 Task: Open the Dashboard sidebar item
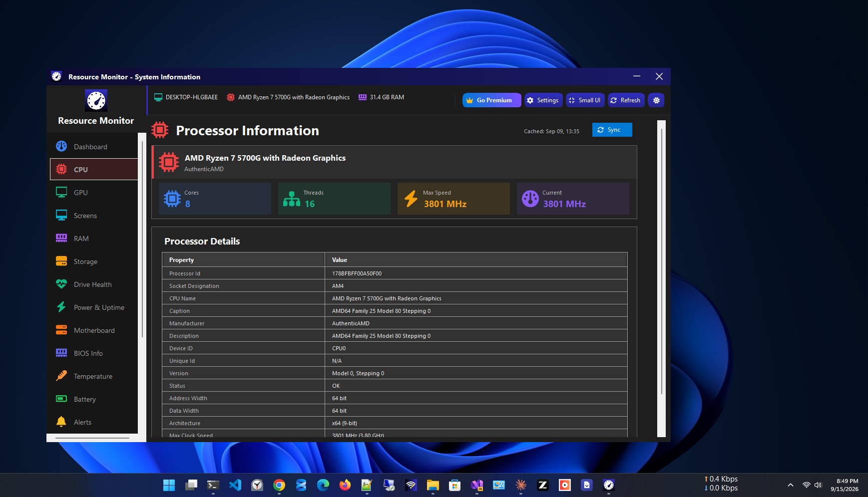coord(94,147)
